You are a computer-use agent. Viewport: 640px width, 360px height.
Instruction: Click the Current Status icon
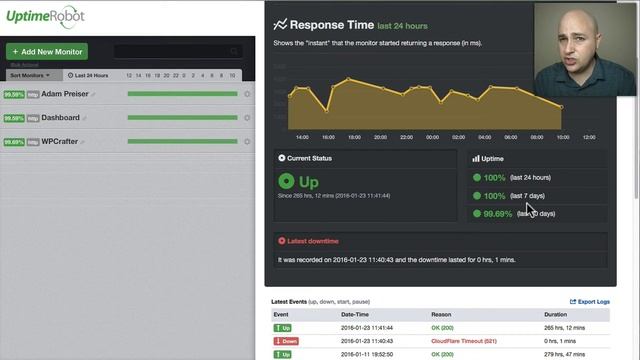282,158
